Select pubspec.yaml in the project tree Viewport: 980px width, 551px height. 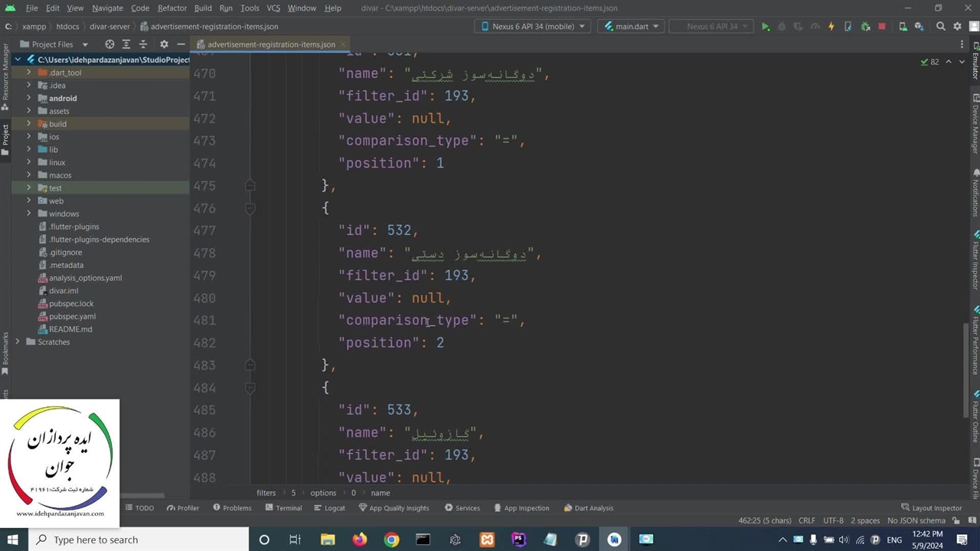(x=72, y=316)
